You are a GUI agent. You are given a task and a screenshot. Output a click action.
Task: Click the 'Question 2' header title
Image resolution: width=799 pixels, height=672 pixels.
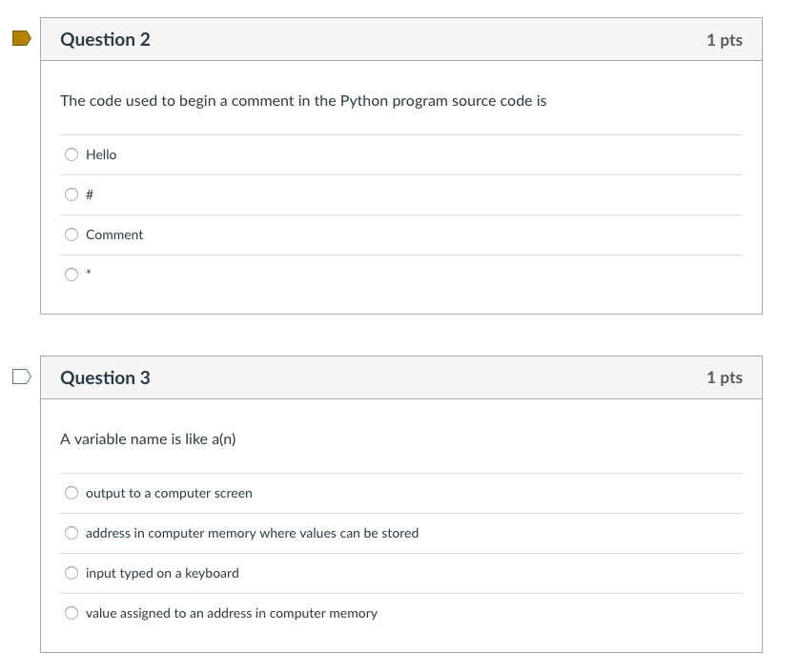(105, 40)
